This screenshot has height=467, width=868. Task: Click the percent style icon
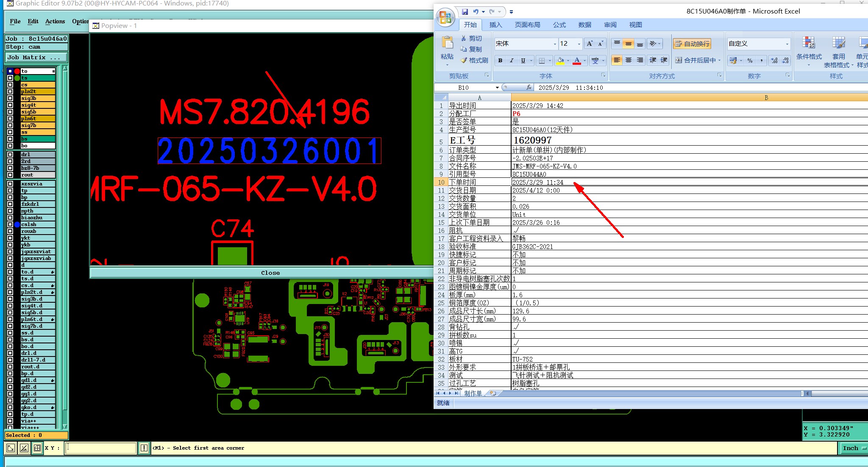tap(750, 61)
